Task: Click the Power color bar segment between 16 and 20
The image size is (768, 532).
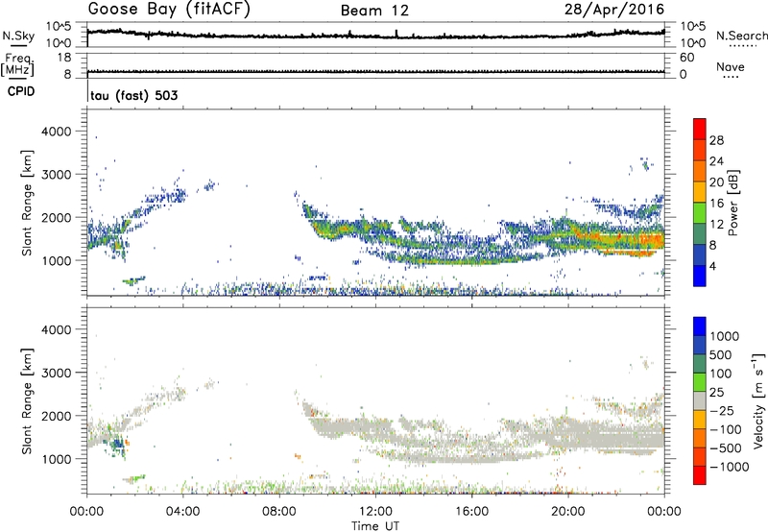Action: tap(700, 191)
